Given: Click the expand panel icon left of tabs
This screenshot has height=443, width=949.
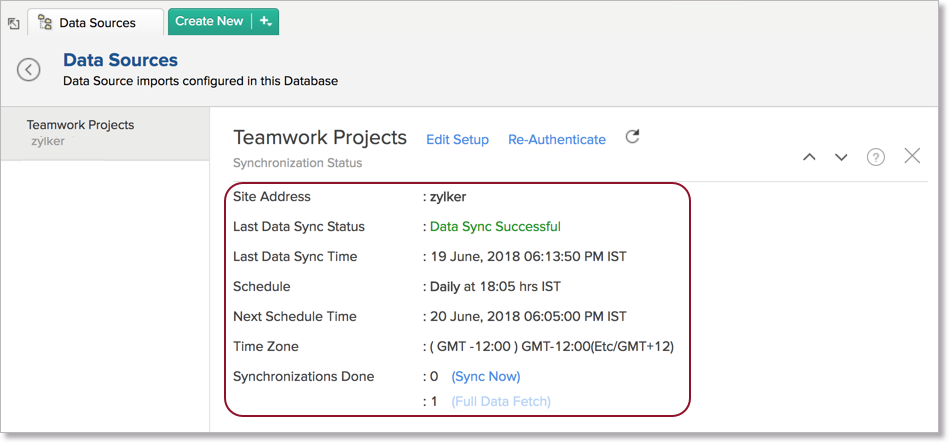Looking at the screenshot, I should click(13, 24).
